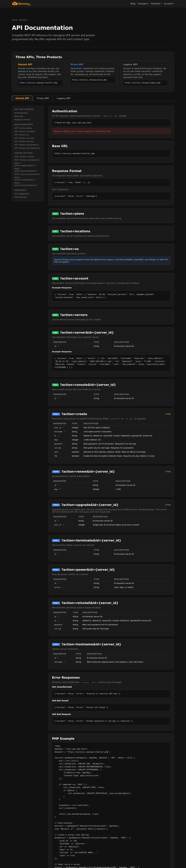
Task: Go to GET ?action=servers in sidebar
Action: pos(24,141)
